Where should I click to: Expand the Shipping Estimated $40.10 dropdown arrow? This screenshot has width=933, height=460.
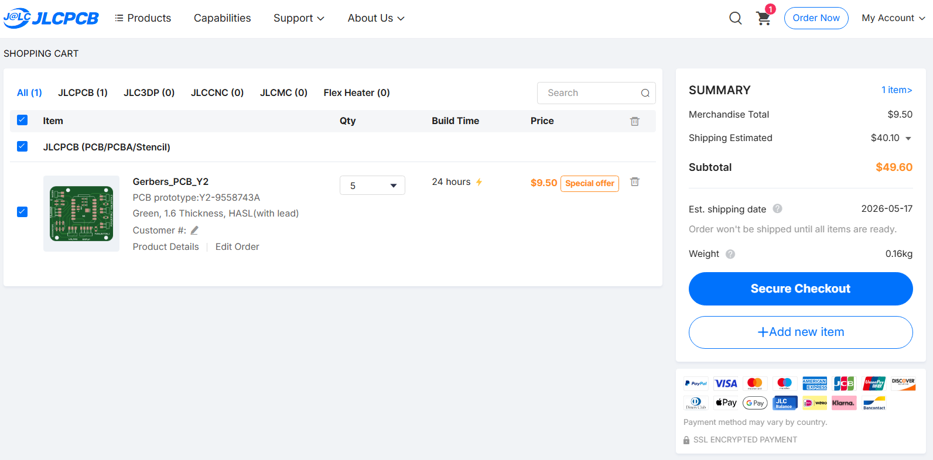coord(908,139)
